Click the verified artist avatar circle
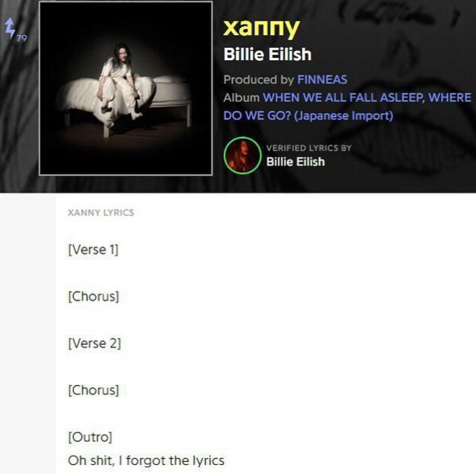Image resolution: width=476 pixels, height=474 pixels. 242,155
